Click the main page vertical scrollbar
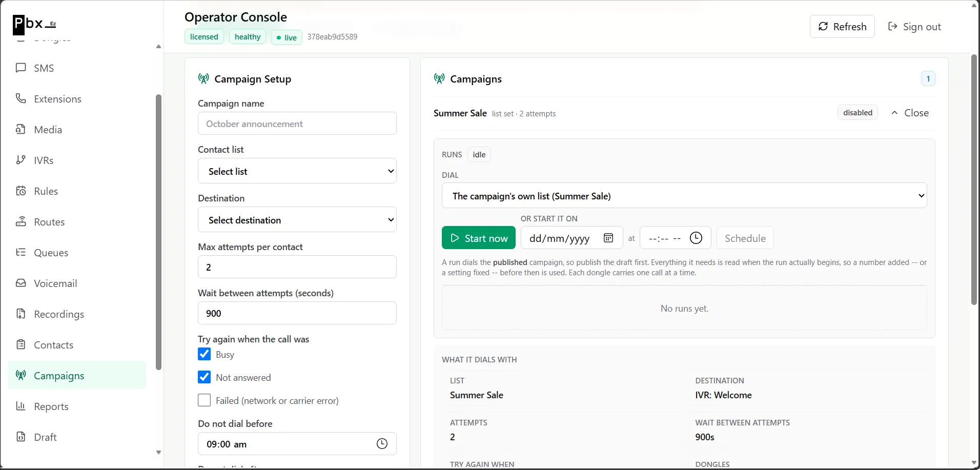The image size is (980, 470). (x=974, y=179)
